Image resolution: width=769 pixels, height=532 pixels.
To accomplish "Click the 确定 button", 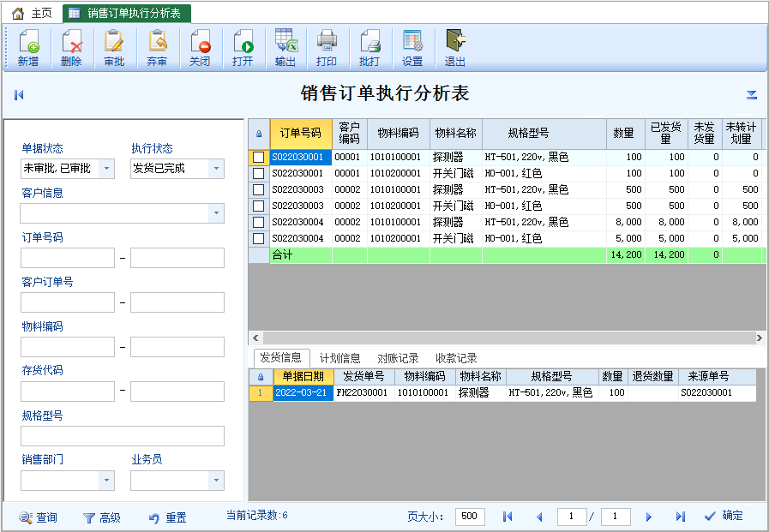I will [x=724, y=516].
